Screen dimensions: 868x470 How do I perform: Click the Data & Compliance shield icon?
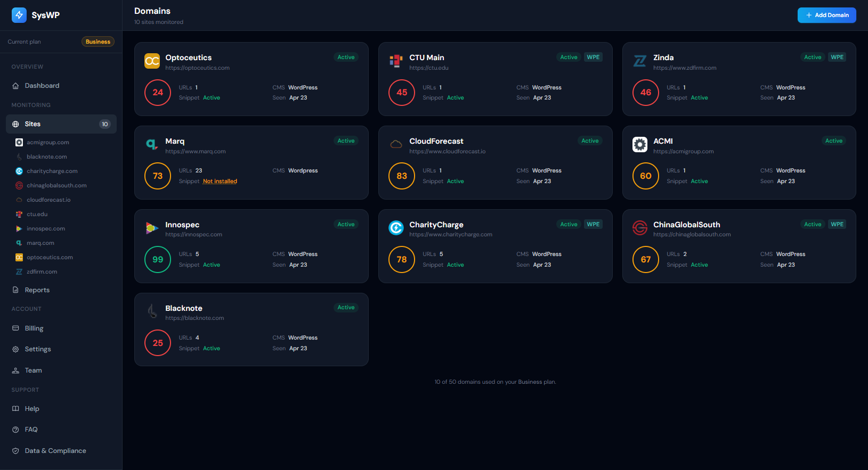click(x=15, y=451)
